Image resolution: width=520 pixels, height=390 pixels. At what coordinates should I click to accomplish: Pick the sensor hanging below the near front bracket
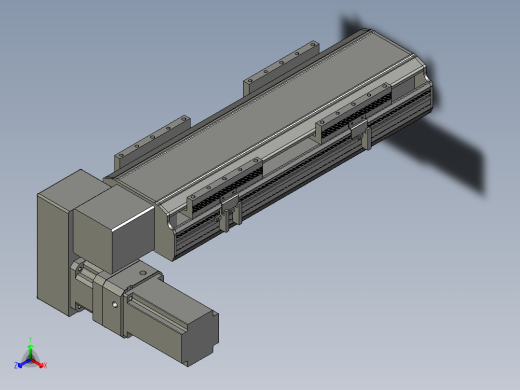click(x=230, y=212)
